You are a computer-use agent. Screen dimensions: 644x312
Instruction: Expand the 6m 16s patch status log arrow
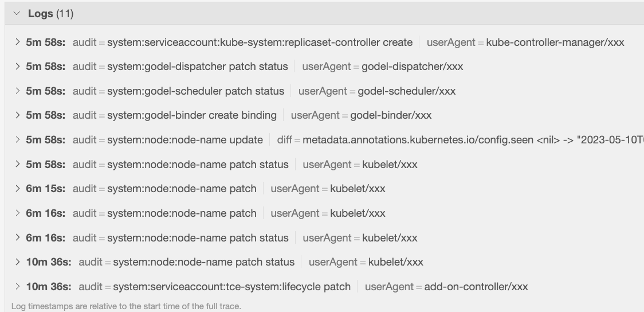tap(18, 238)
